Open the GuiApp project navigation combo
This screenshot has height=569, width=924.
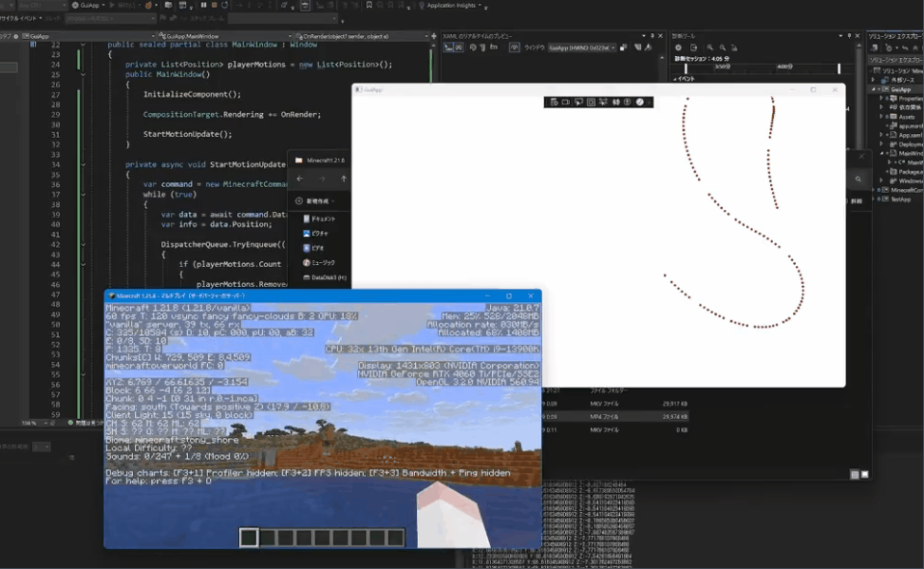click(x=88, y=36)
